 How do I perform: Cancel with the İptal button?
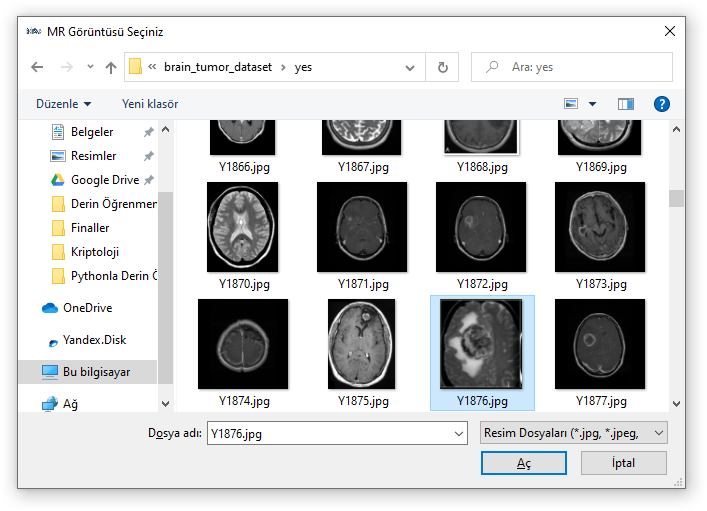coord(624,463)
